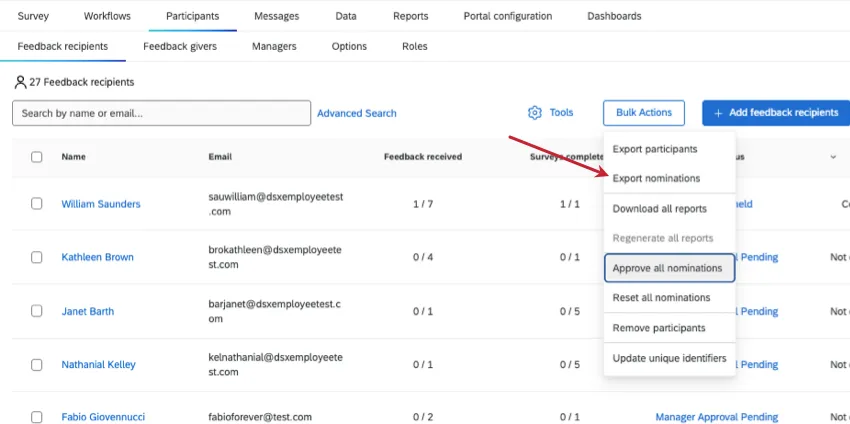Open Nathanial Kelley profile link

click(98, 364)
